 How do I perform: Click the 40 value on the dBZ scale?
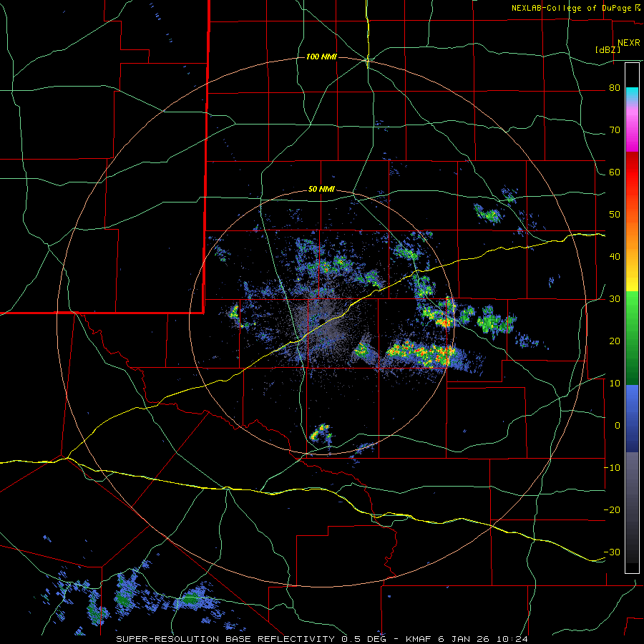(615, 257)
